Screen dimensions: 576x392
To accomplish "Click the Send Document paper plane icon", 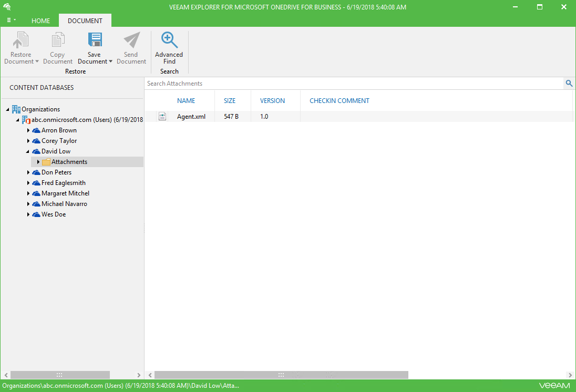I will coord(131,40).
